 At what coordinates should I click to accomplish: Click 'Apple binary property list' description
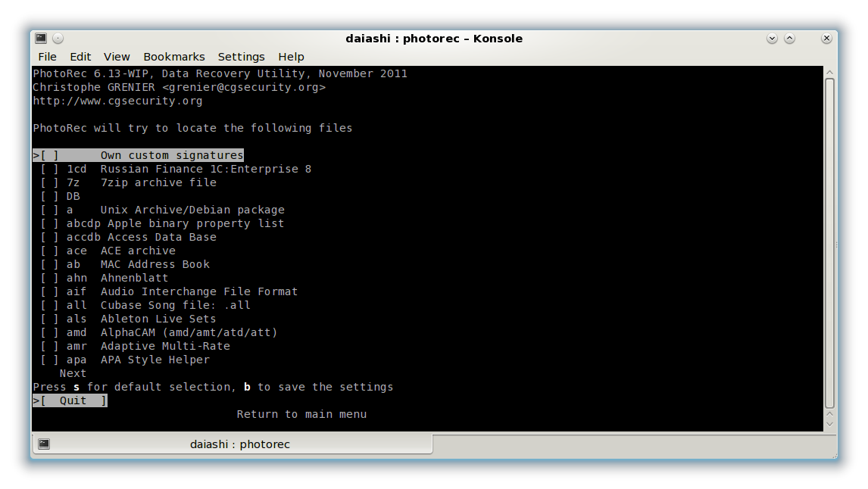click(x=196, y=223)
